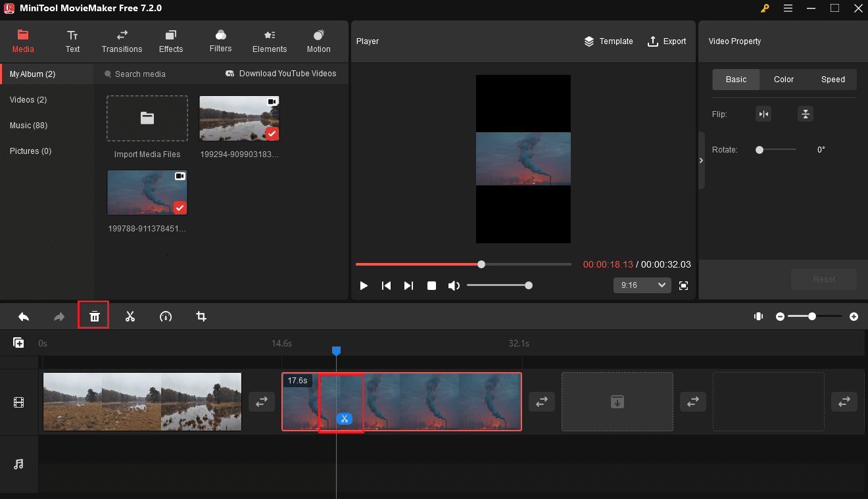Viewport: 868px width, 499px height.
Task: Click the blue playhead handle
Action: (x=336, y=352)
